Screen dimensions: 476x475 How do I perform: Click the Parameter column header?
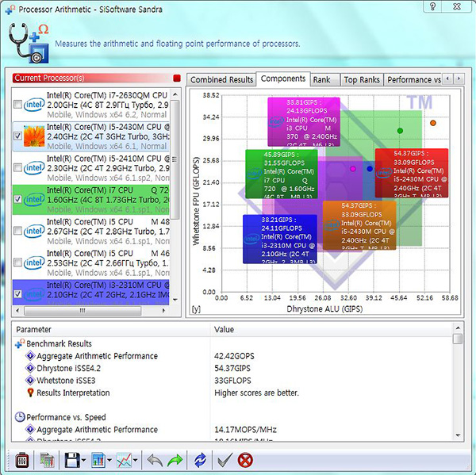(111, 330)
